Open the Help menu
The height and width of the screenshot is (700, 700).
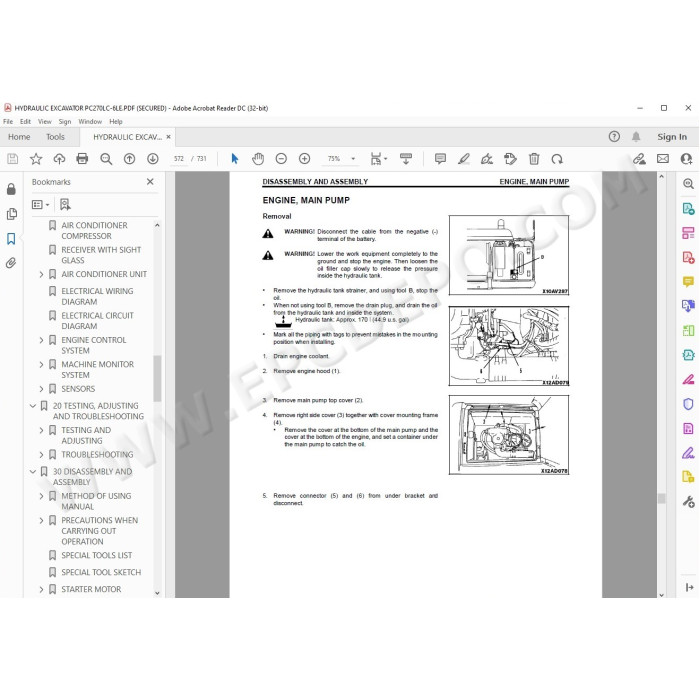pos(116,121)
